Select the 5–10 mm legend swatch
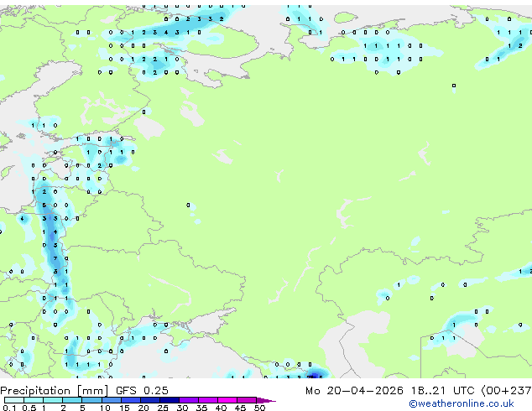This screenshot has width=532, height=411. [x=91, y=400]
